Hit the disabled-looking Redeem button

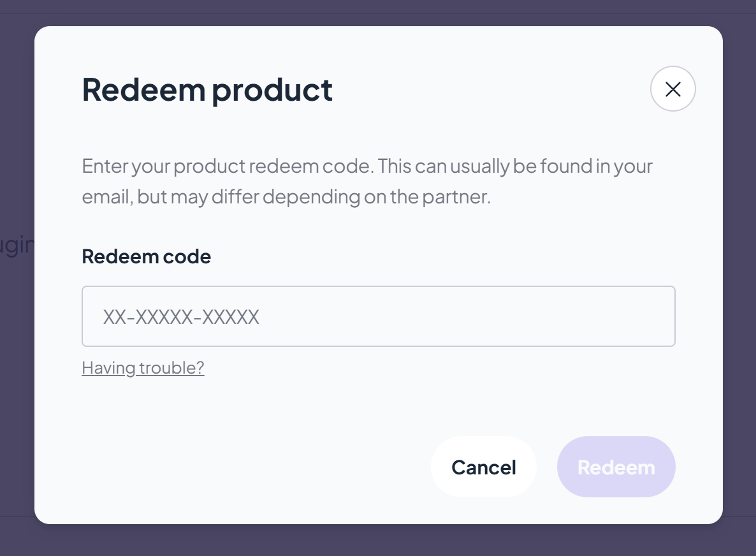[x=616, y=467]
